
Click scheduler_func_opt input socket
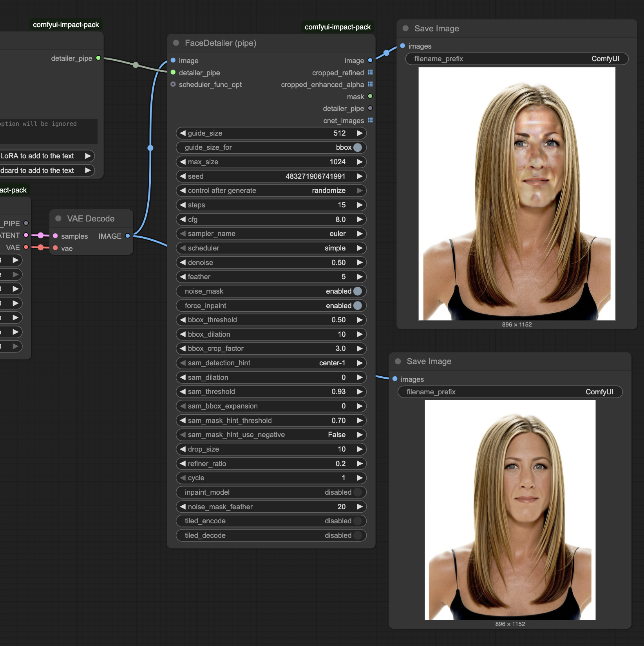tap(173, 84)
